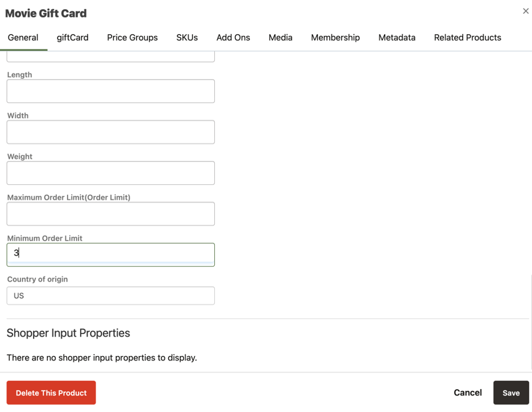The height and width of the screenshot is (412, 532).
Task: Click the Delete This Product button
Action: (51, 393)
